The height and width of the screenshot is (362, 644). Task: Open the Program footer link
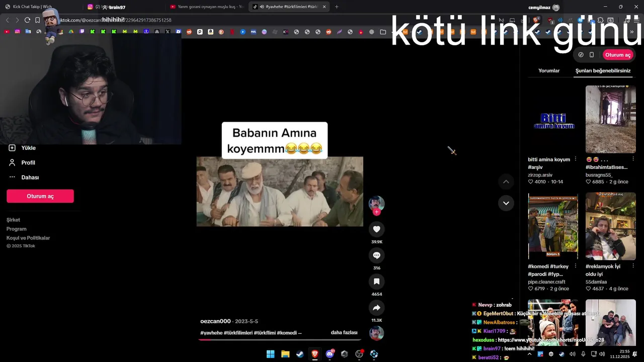pos(17,229)
